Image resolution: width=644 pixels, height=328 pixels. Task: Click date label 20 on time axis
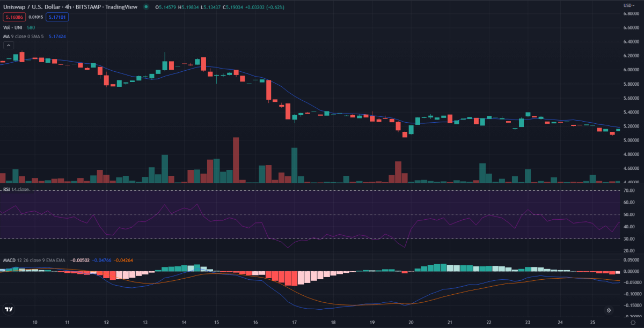[x=410, y=323]
